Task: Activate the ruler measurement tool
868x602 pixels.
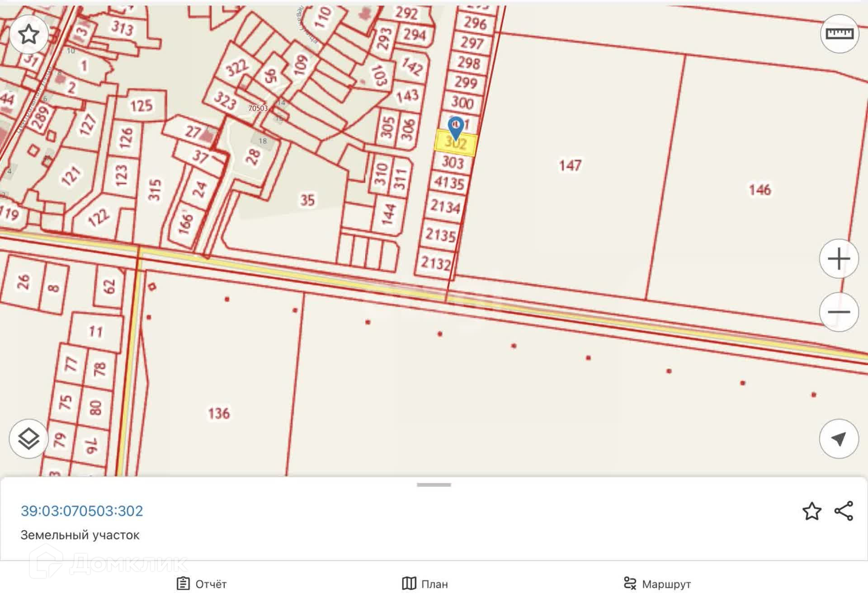Action: coord(839,34)
